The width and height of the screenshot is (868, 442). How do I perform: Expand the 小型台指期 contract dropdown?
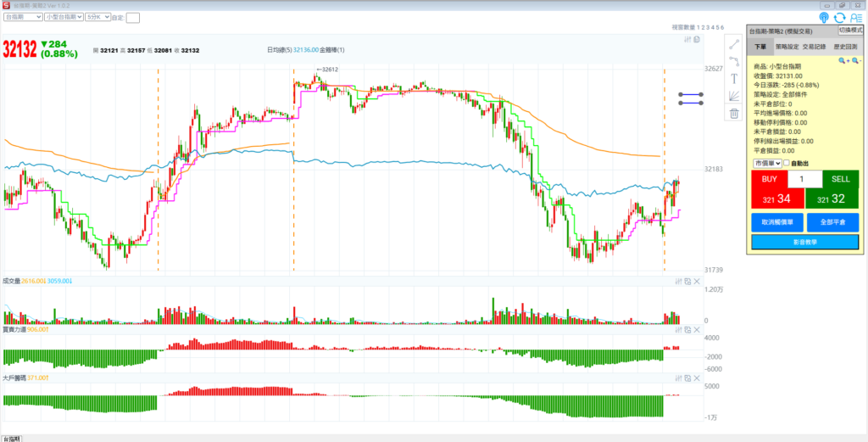coord(64,17)
